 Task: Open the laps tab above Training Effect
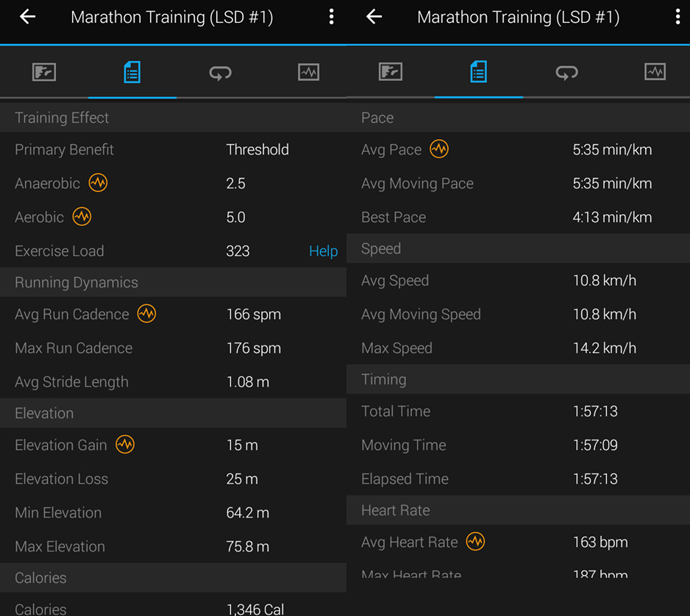220,72
